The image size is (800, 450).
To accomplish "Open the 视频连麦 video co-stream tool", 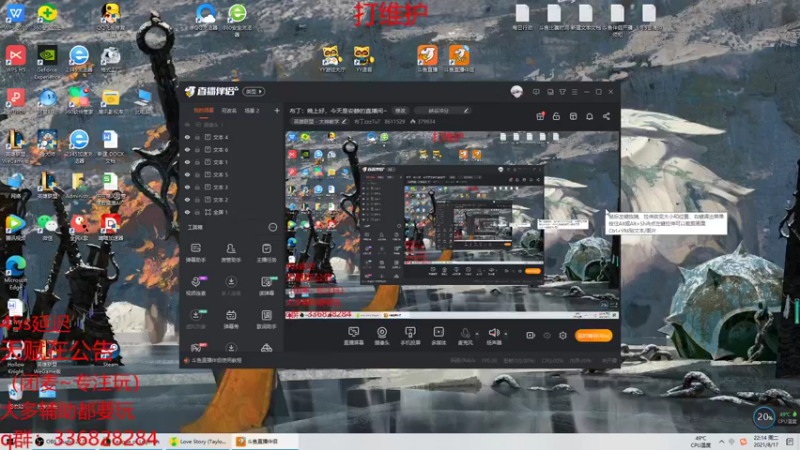I will point(195,286).
